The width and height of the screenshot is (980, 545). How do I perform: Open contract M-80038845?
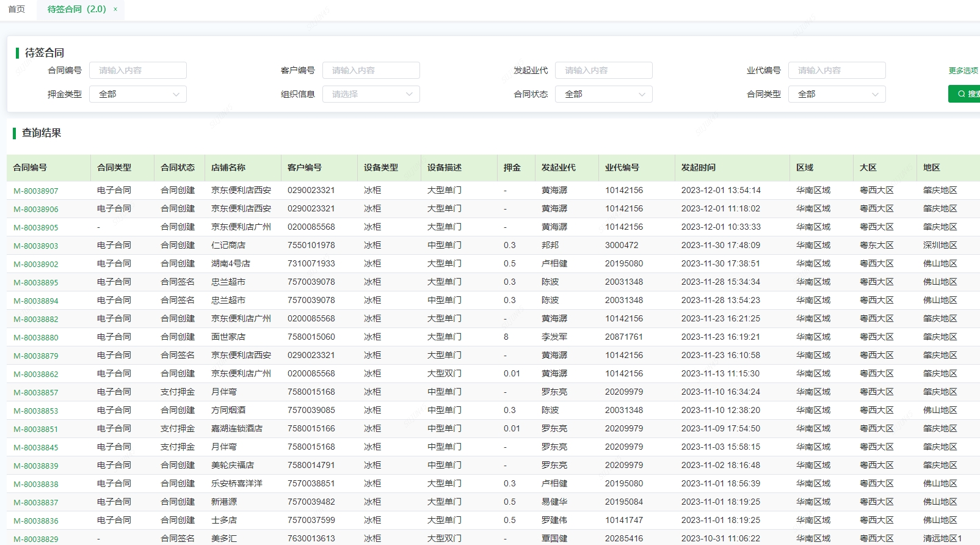(x=36, y=447)
